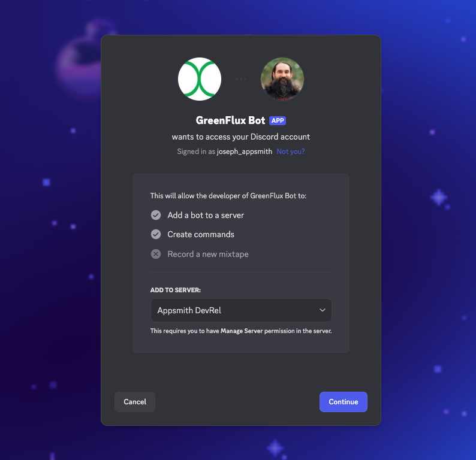Open the Appsmith DevRel server selector
This screenshot has width=476, height=460.
pos(241,310)
